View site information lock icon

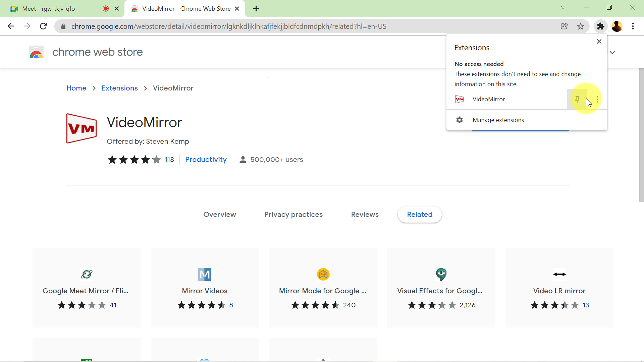click(63, 26)
